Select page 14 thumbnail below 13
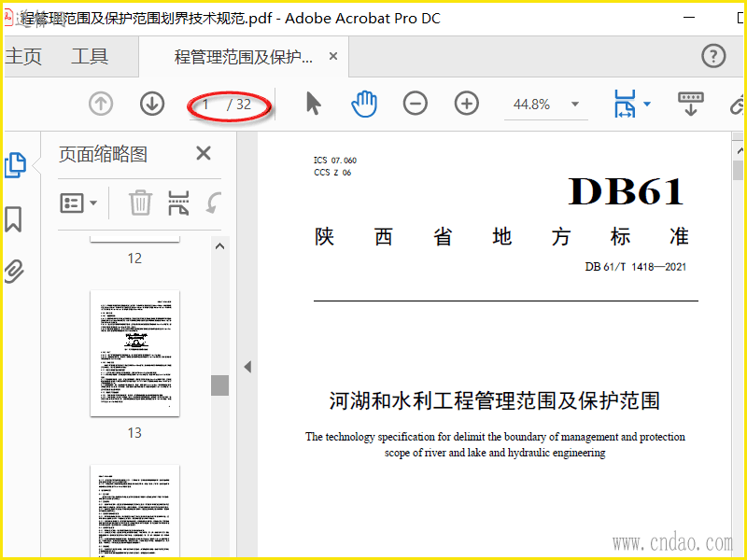747x560 pixels. 134,511
